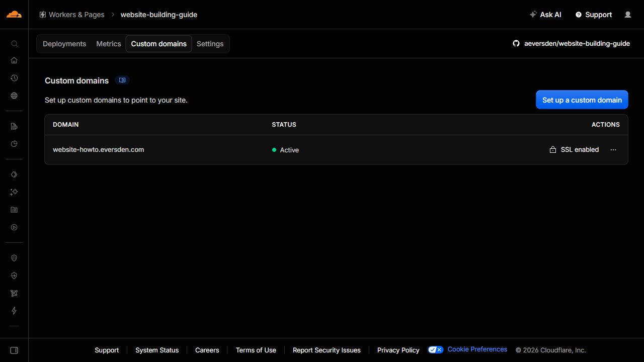This screenshot has height=362, width=644.
Task: Open Report Security Issues footer link
Action: [327, 350]
